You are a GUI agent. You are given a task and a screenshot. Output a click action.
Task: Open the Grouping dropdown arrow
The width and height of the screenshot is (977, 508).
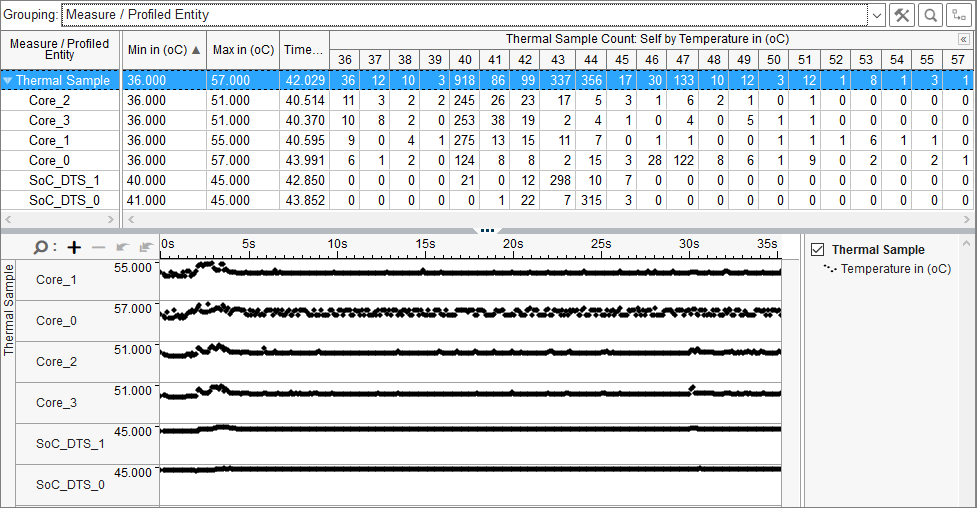click(x=876, y=15)
